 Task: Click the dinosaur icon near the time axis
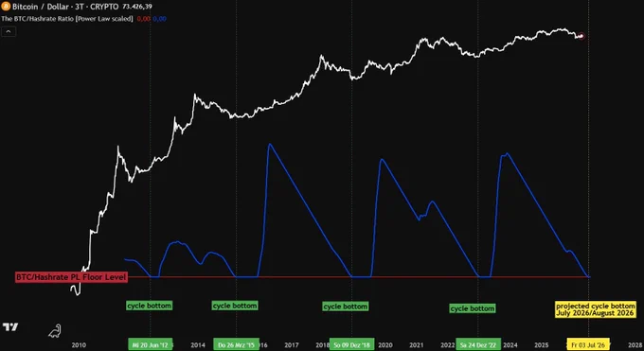pyautogui.click(x=55, y=331)
